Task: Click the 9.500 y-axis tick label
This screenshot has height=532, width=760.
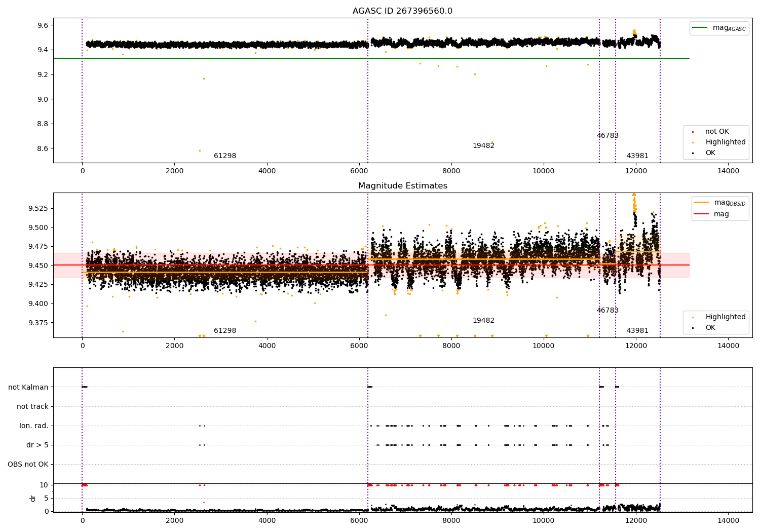Action: pos(39,227)
